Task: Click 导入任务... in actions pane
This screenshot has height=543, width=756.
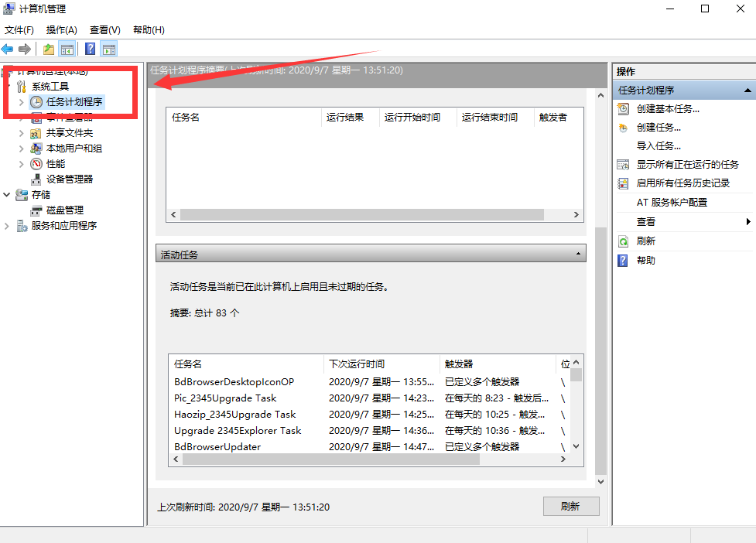Action: [x=659, y=145]
